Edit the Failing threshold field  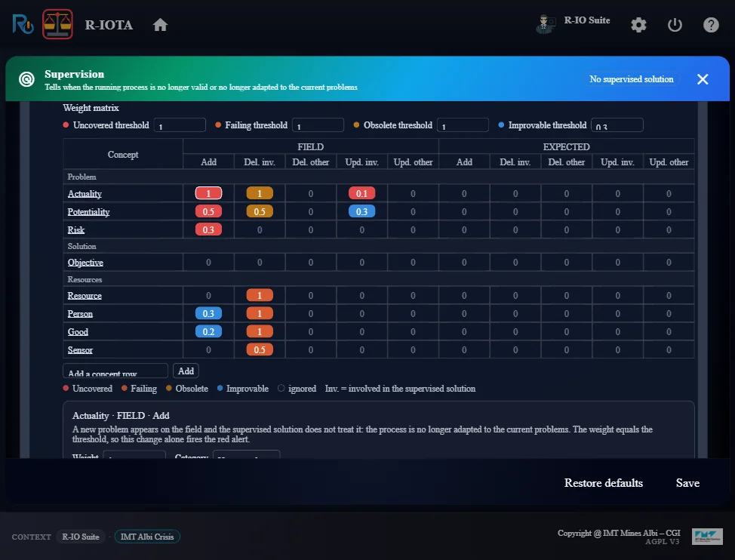click(x=318, y=125)
